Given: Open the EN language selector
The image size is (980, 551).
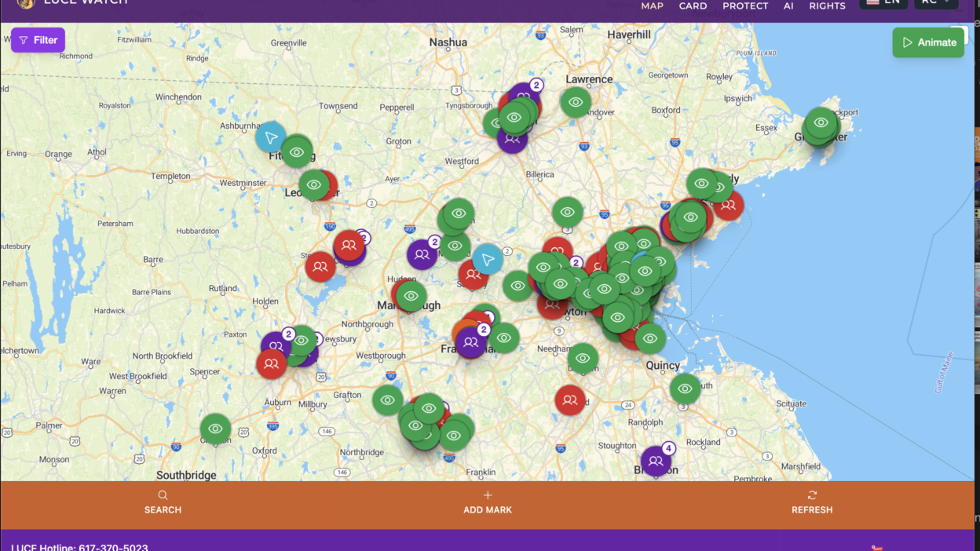Looking at the screenshot, I should pyautogui.click(x=883, y=3).
